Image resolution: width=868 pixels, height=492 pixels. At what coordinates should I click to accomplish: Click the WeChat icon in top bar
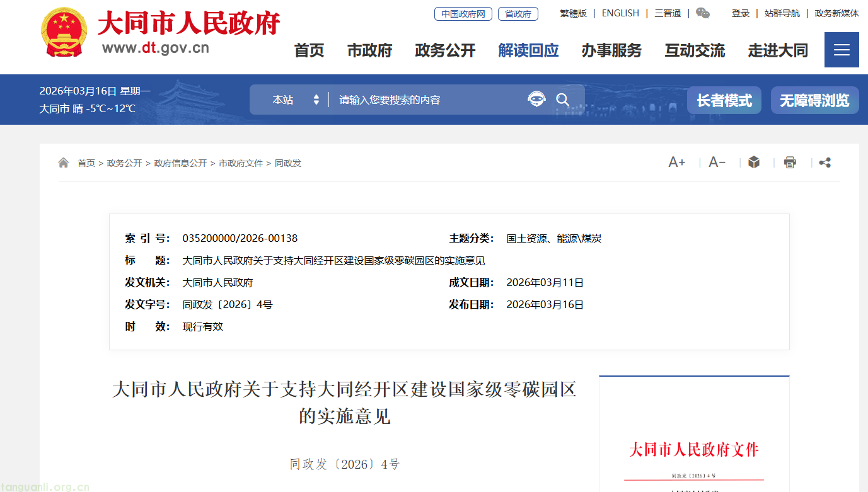(702, 13)
